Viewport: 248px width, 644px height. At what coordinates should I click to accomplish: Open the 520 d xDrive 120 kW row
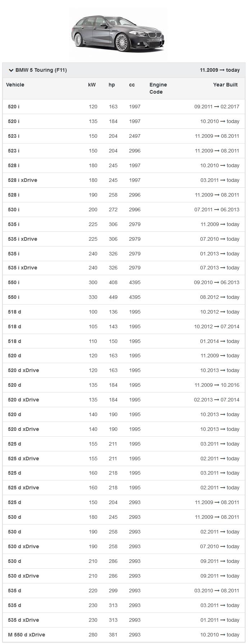(23, 370)
